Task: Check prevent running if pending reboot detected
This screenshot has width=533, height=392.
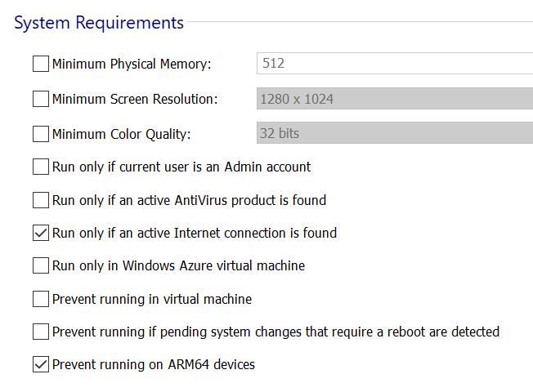Action: pyautogui.click(x=41, y=332)
